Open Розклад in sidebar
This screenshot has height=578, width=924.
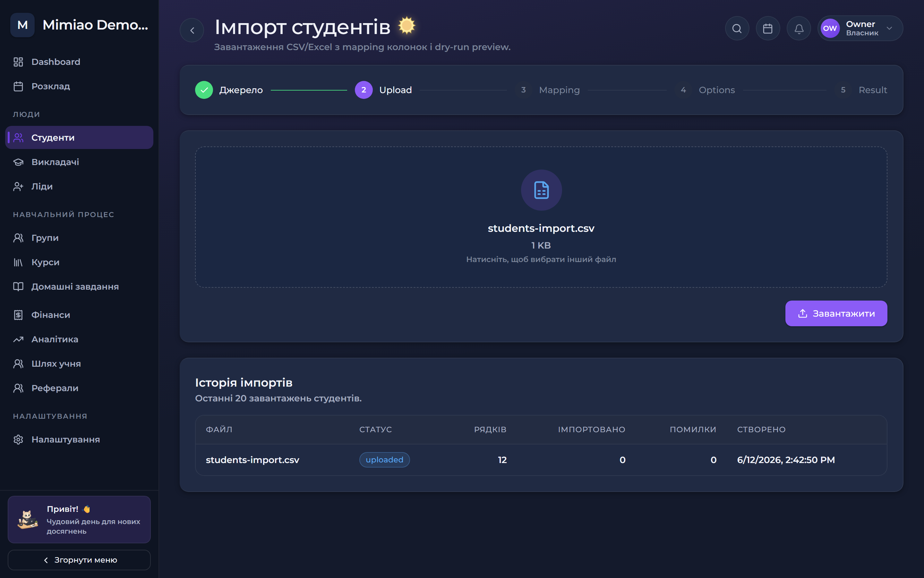(79, 86)
